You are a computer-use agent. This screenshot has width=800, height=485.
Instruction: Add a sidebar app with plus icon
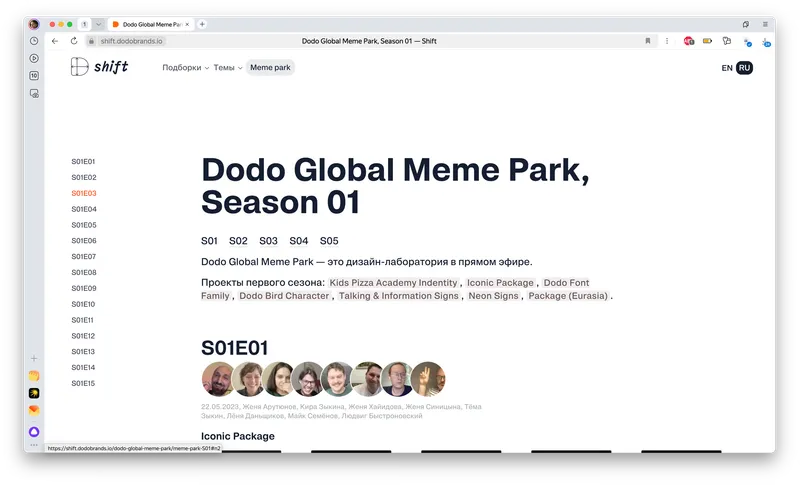pos(34,359)
